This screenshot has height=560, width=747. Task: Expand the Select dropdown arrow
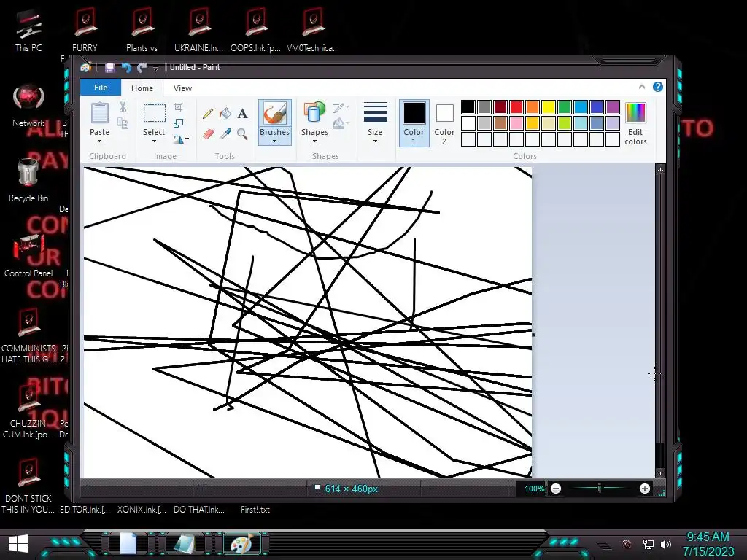[154, 141]
